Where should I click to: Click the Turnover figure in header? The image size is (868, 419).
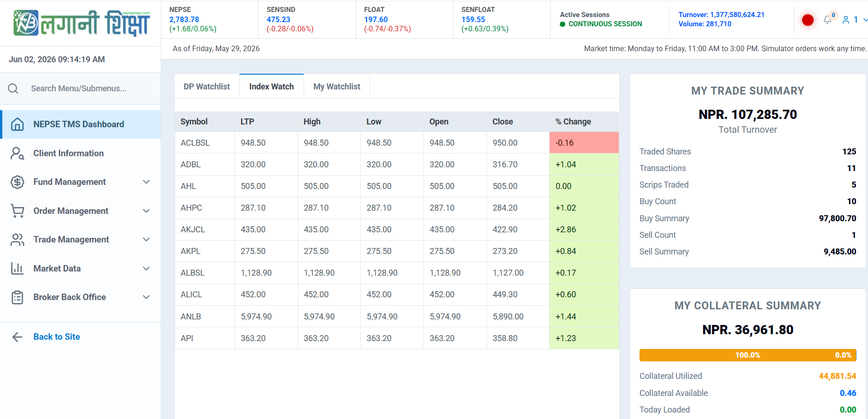tap(721, 15)
